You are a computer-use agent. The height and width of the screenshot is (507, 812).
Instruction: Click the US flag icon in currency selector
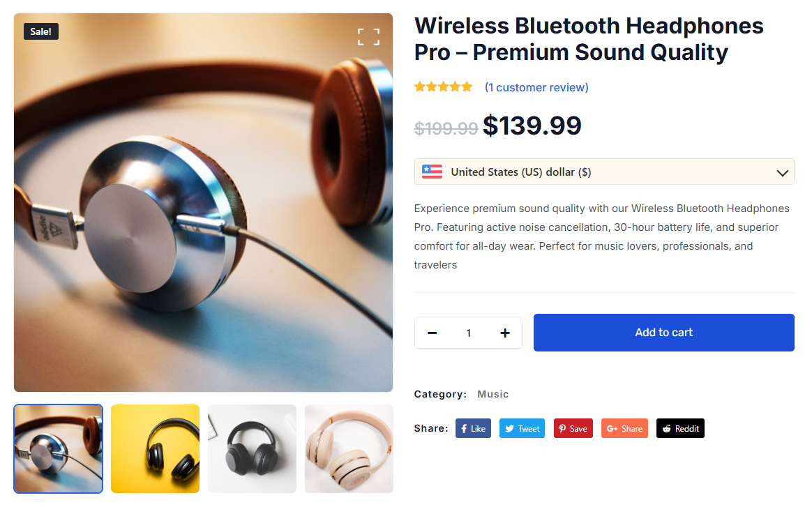pos(432,172)
